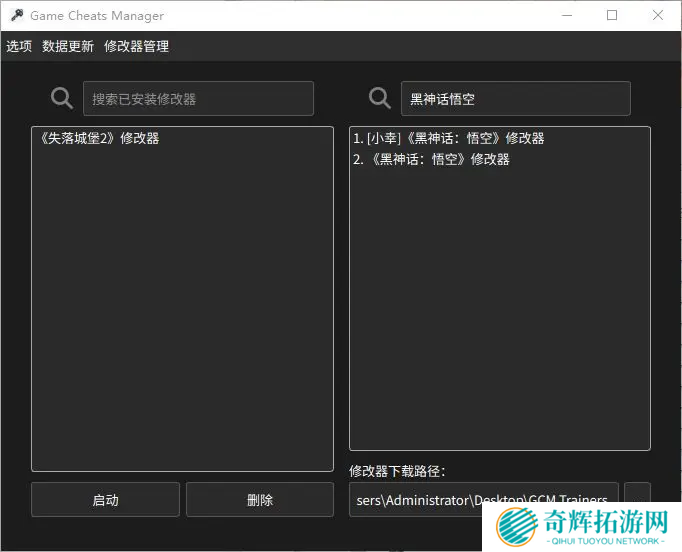Select 《失落城堡2》修改器 in installed list
The image size is (682, 552).
coord(98,138)
